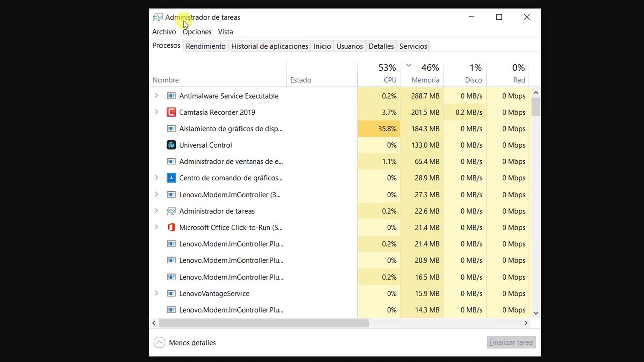Switch to the Rendimiento tab
This screenshot has width=644, height=362.
206,46
